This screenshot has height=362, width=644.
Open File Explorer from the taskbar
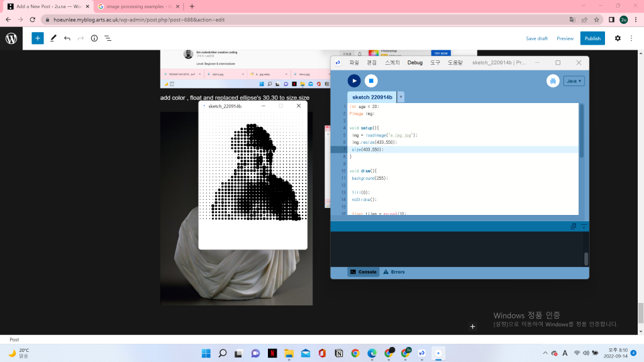tap(289, 353)
